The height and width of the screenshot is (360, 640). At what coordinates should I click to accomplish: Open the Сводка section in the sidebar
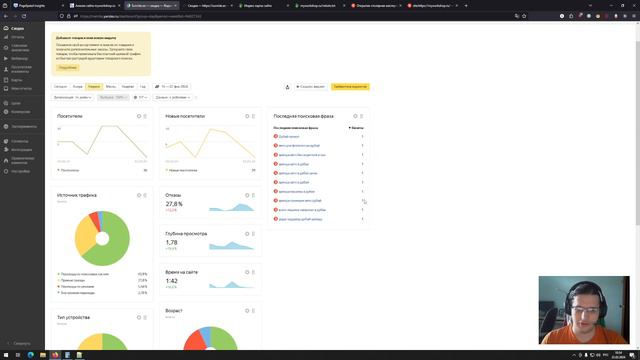click(x=17, y=29)
